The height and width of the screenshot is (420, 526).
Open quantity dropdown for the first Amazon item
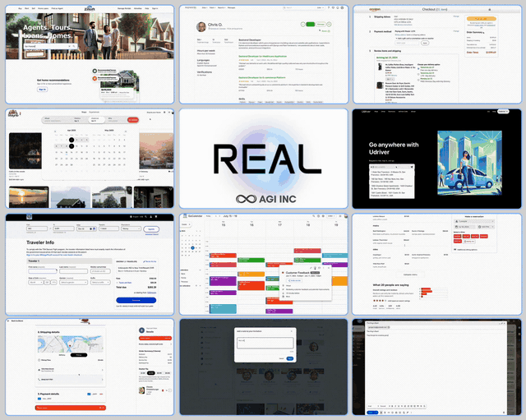390,79
